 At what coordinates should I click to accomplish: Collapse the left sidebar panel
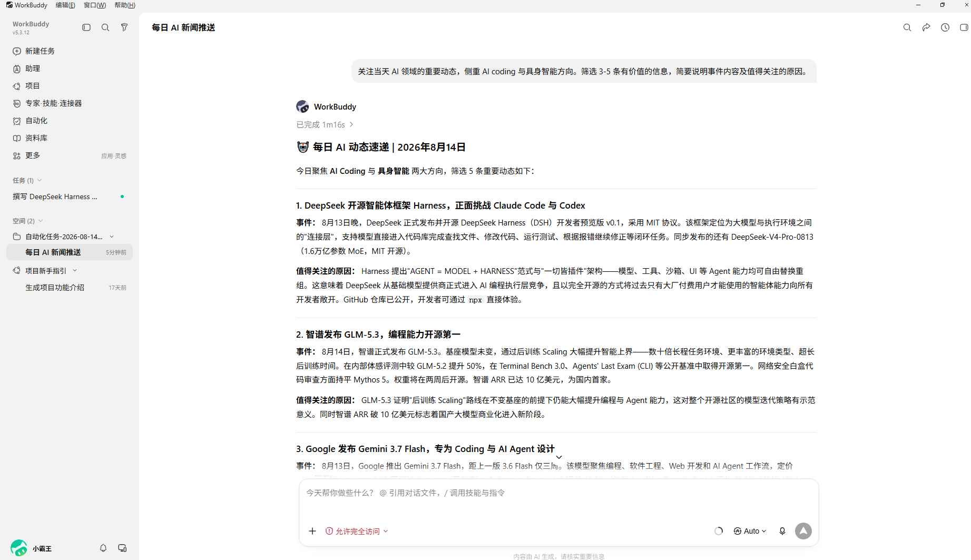[x=86, y=27]
